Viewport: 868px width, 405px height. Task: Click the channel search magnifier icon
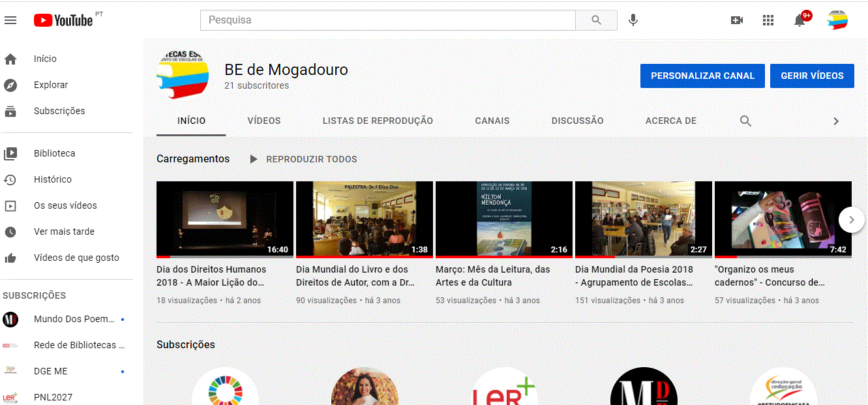point(746,121)
